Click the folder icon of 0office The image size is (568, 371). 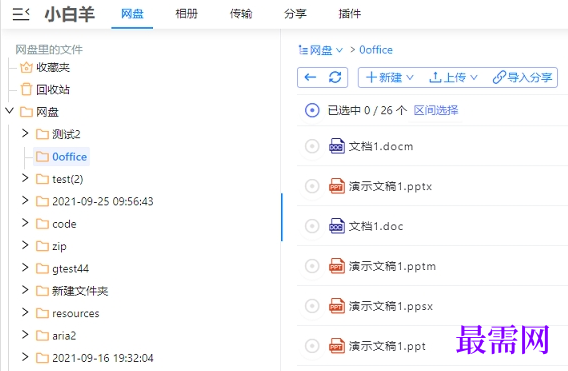(x=42, y=157)
